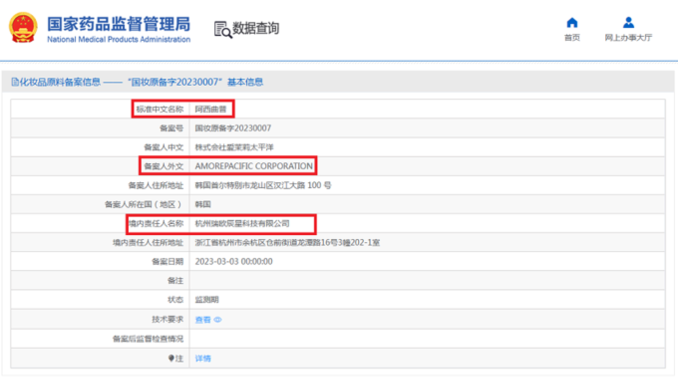Open the 详情 link
Screen dimensions: 678x382
pyautogui.click(x=203, y=358)
